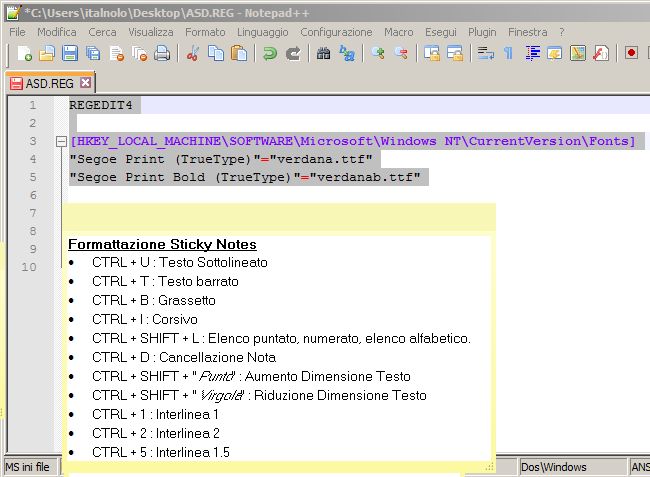Click the sticky note resize grip corner
Viewport: 650px width, 477px height.
coord(490,467)
